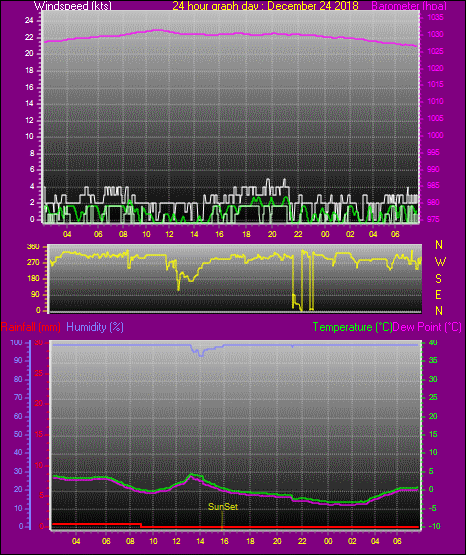Click the yellow W wind direction letter
Screen dimensions: 466x555
(x=440, y=262)
